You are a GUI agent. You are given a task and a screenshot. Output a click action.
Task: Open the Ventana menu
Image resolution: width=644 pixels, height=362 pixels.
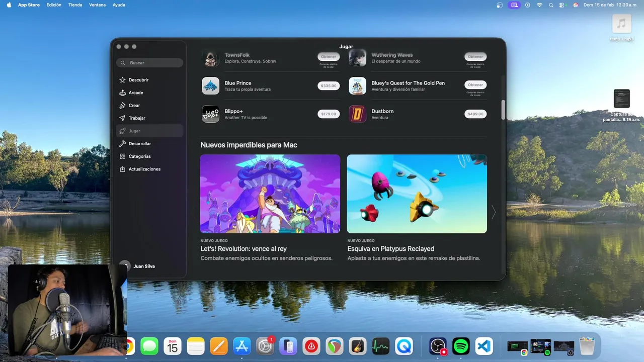coord(97,5)
